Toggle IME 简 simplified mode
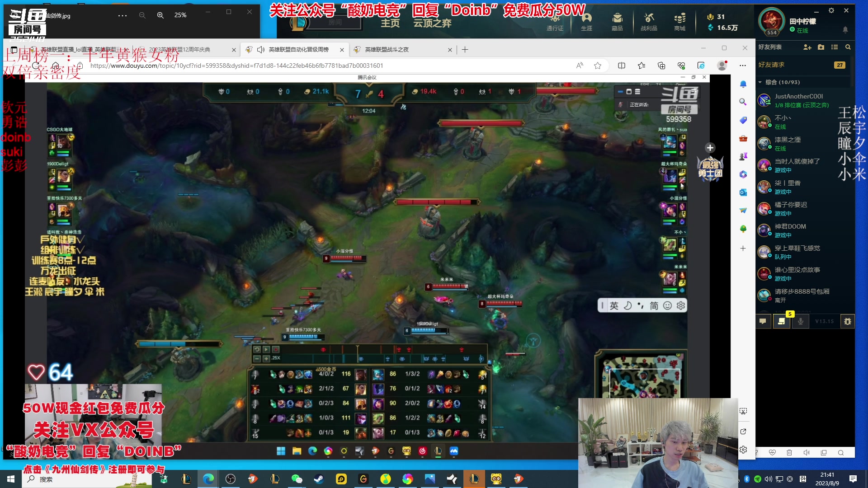 point(654,306)
